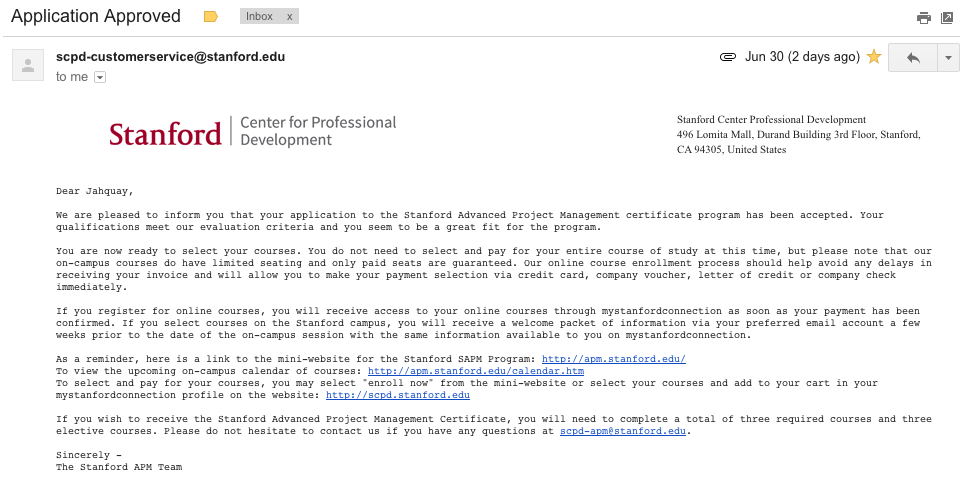This screenshot has height=480, width=970.
Task: Open the http://apm.stanford.edu/ link
Action: point(614,359)
